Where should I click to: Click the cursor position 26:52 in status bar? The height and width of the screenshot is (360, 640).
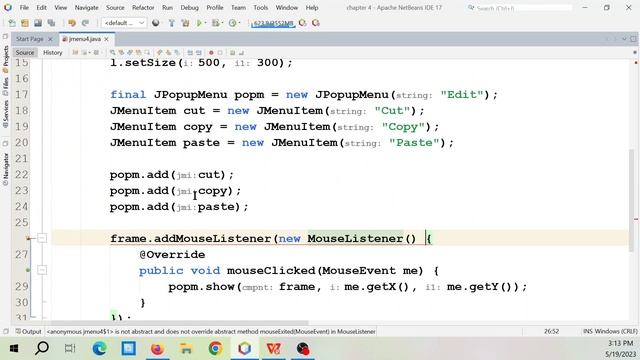(x=551, y=331)
